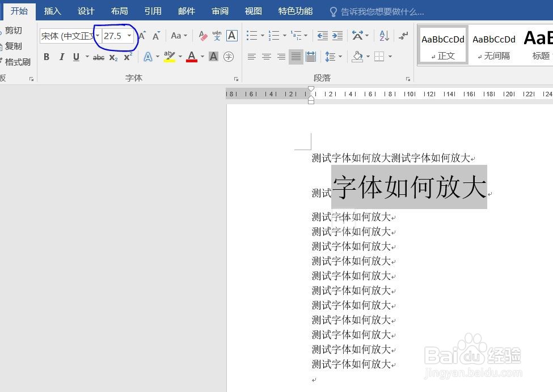Click the Sort icon in the paragraph group

(x=383, y=36)
